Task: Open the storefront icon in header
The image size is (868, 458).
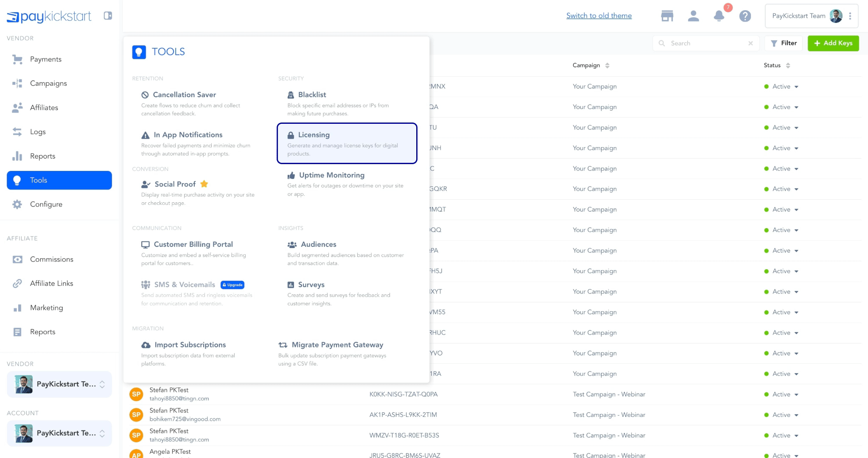Action: pyautogui.click(x=667, y=16)
